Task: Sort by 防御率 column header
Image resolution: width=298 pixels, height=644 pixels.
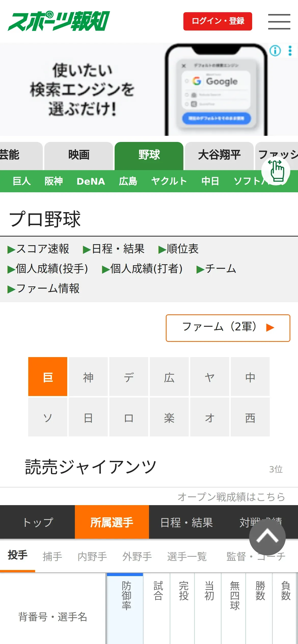Action: pos(126,595)
